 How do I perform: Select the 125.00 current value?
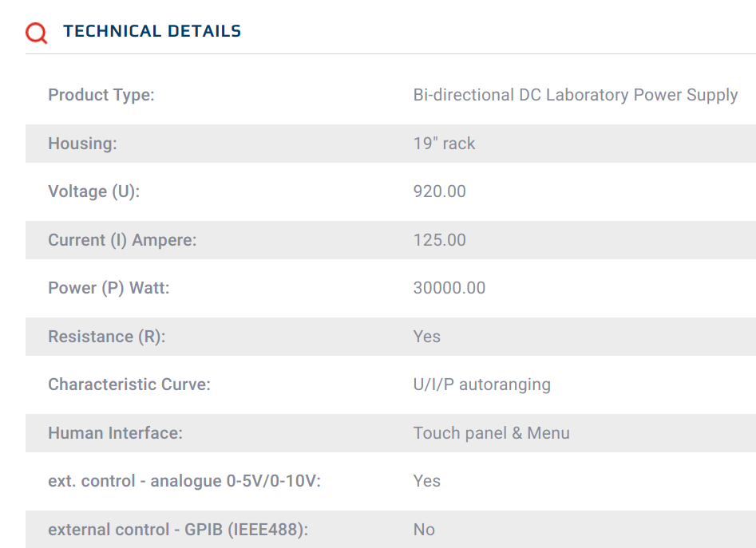439,240
